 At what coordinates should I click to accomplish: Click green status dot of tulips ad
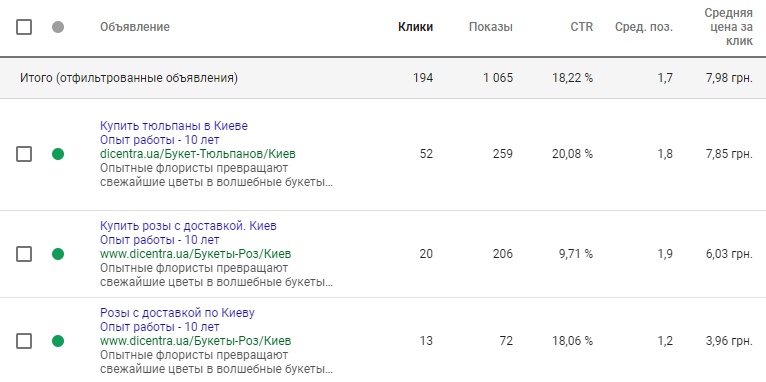pyautogui.click(x=58, y=154)
